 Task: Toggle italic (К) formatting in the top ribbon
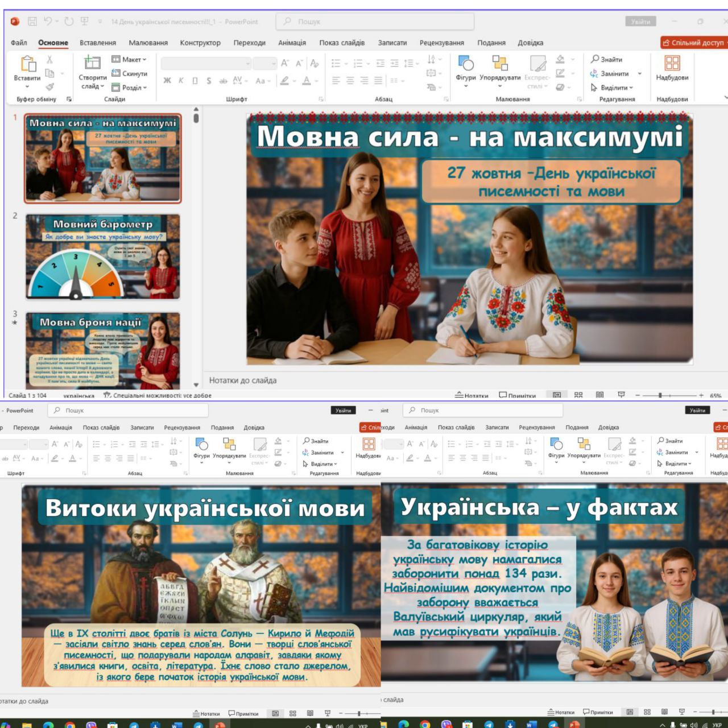tap(181, 81)
